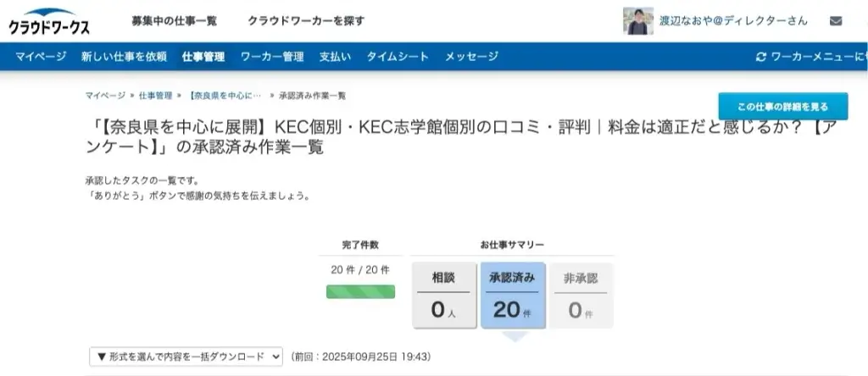
Task: Click the この仕事の詳細を見る button
Action: 782,107
